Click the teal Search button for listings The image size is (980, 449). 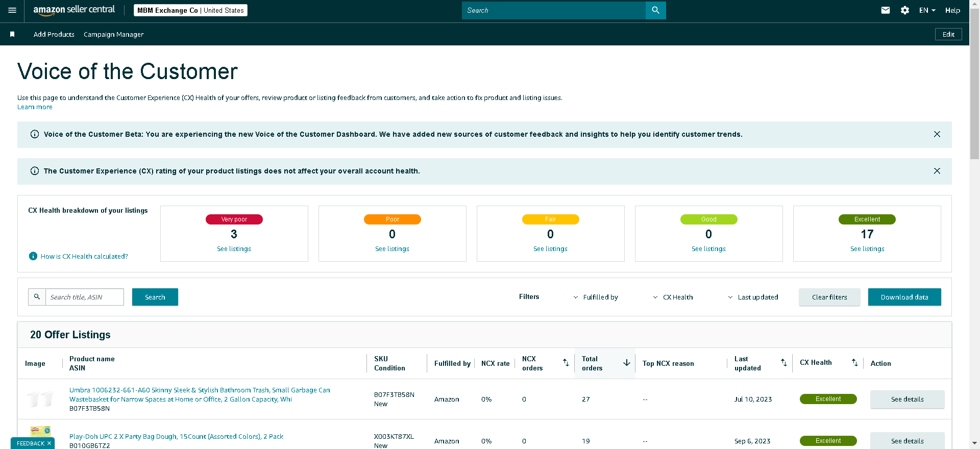(155, 297)
